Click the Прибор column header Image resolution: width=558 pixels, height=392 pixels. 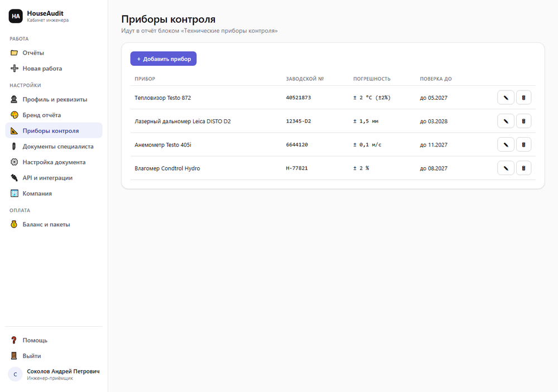(x=145, y=79)
